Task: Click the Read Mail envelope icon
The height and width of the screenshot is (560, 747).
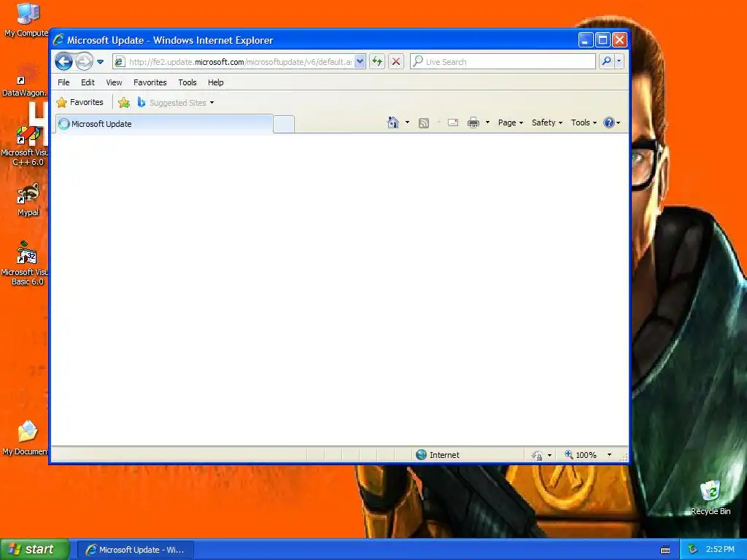Action: pyautogui.click(x=453, y=122)
